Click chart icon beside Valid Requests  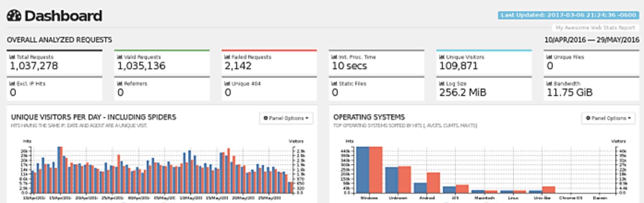[120, 57]
